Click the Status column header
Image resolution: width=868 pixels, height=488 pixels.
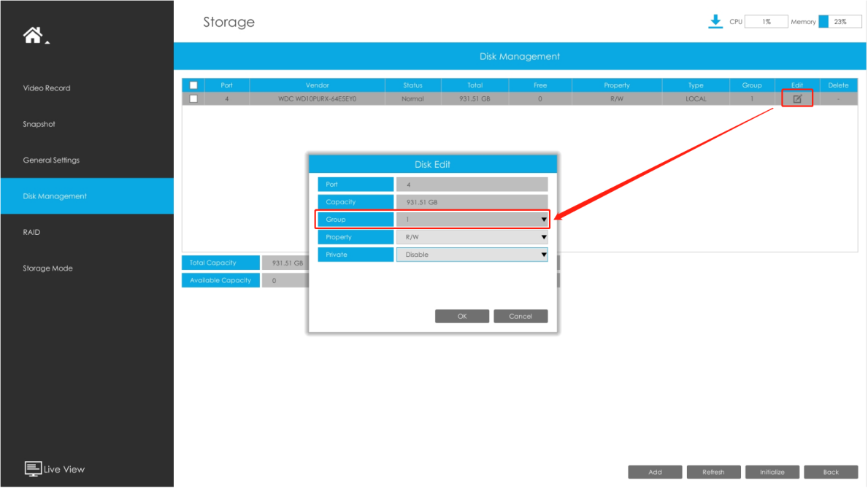(x=413, y=85)
